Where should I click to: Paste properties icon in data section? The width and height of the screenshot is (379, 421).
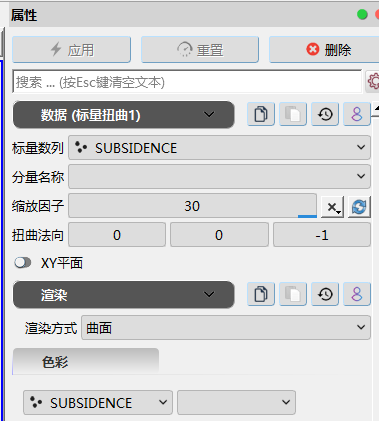[293, 114]
